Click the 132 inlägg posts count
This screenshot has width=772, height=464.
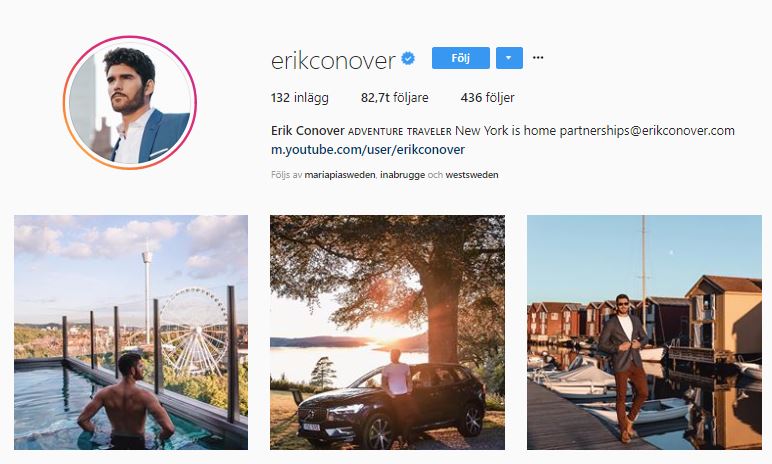pos(299,98)
